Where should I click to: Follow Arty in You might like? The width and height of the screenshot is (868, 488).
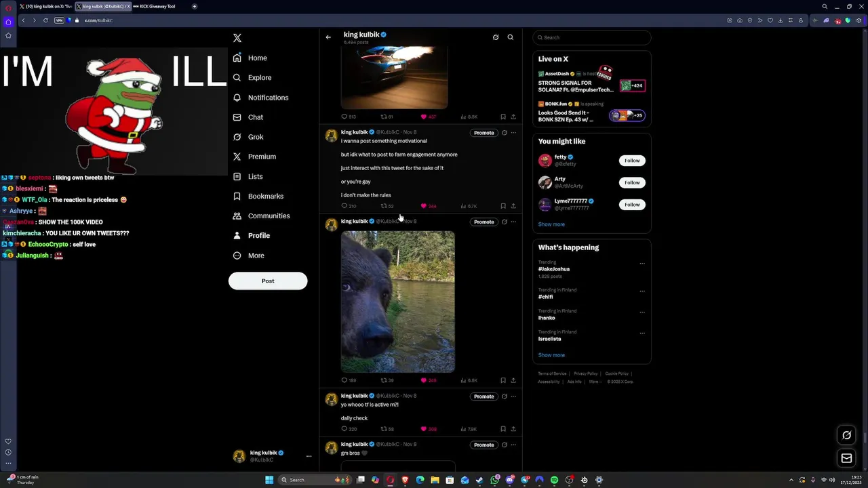[x=632, y=182]
